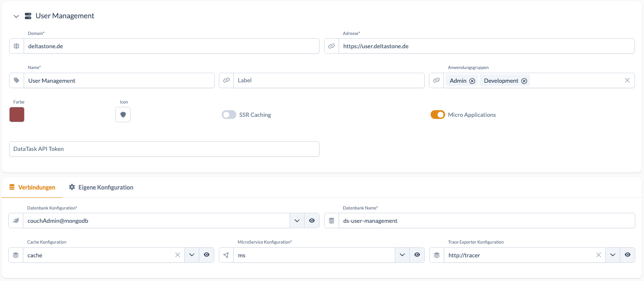The width and height of the screenshot is (644, 281).
Task: Edit the User Management name field
Action: (x=119, y=80)
